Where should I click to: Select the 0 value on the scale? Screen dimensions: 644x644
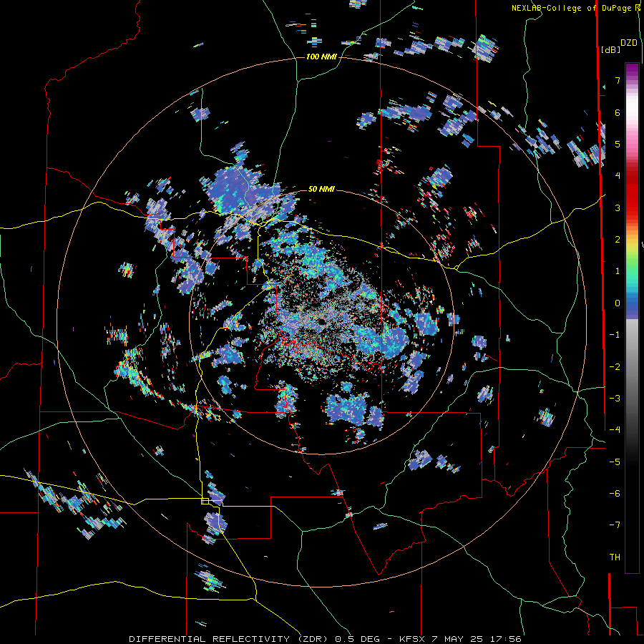pyautogui.click(x=618, y=303)
